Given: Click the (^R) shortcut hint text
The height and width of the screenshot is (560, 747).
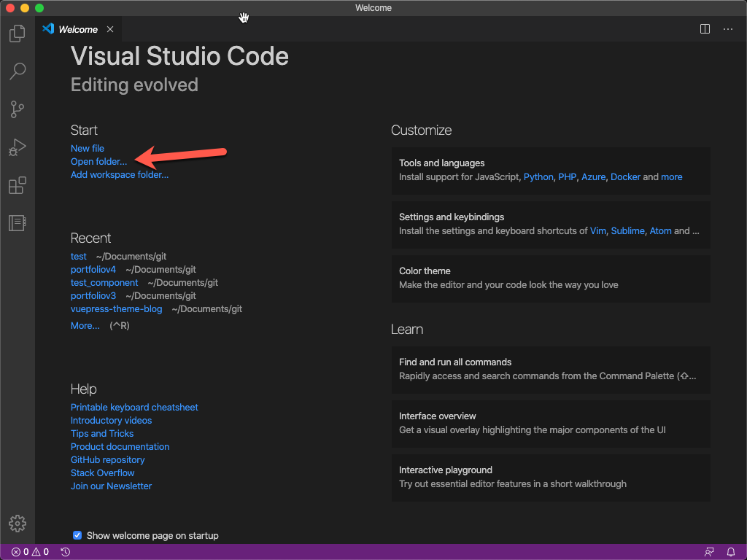Looking at the screenshot, I should tap(120, 326).
